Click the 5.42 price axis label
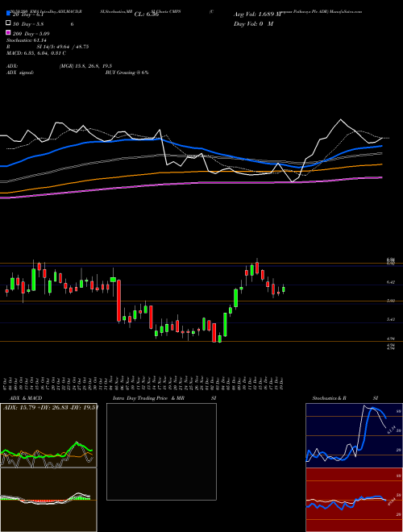 point(390,319)
